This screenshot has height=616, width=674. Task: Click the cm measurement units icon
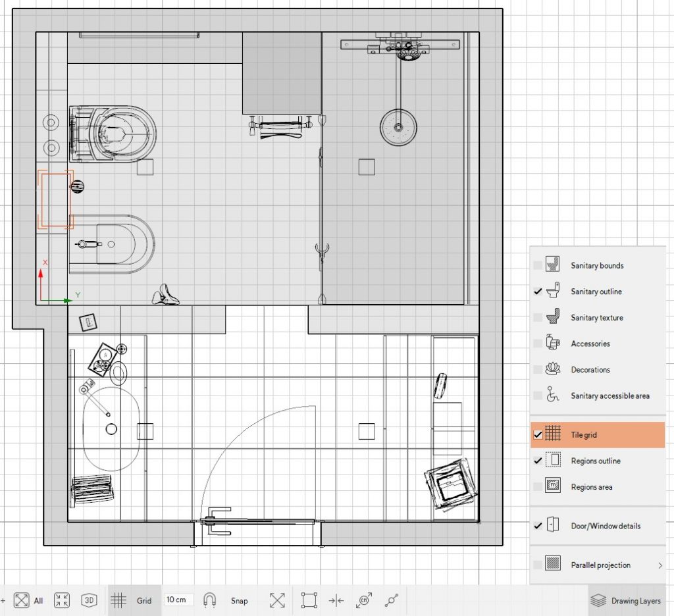point(364,600)
